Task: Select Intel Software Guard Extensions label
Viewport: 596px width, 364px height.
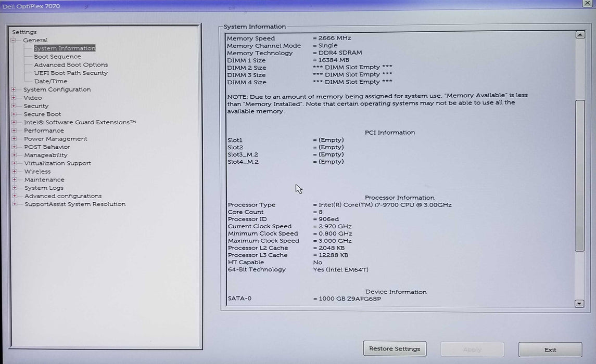Action: tap(80, 122)
